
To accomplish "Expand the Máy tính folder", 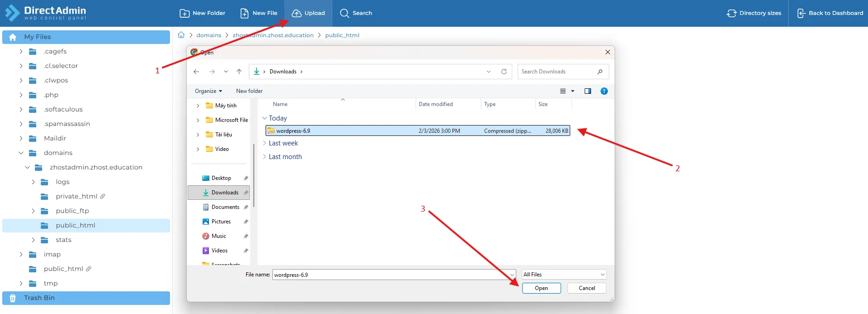I will click(x=198, y=106).
